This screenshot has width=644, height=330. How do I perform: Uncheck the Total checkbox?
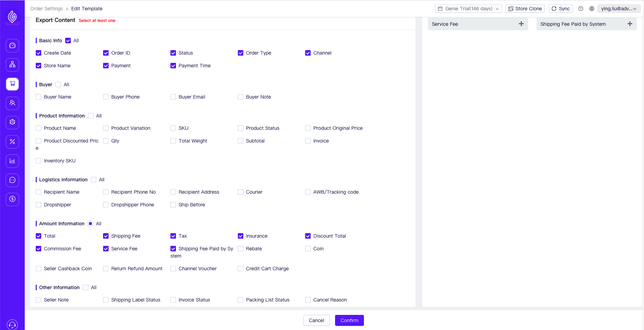[x=38, y=236]
